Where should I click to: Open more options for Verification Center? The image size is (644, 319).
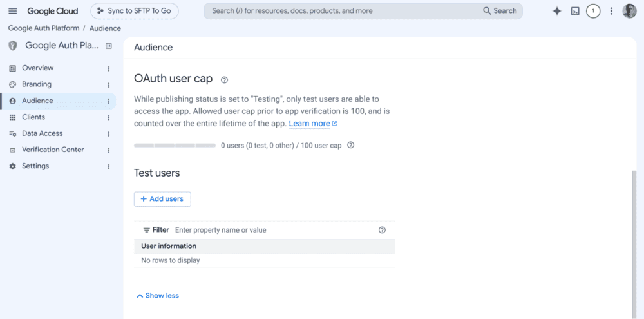point(109,150)
